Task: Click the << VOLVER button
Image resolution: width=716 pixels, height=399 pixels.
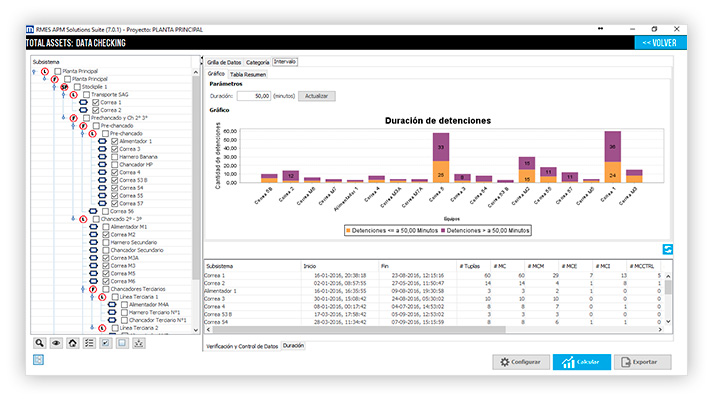Action: tap(660, 43)
